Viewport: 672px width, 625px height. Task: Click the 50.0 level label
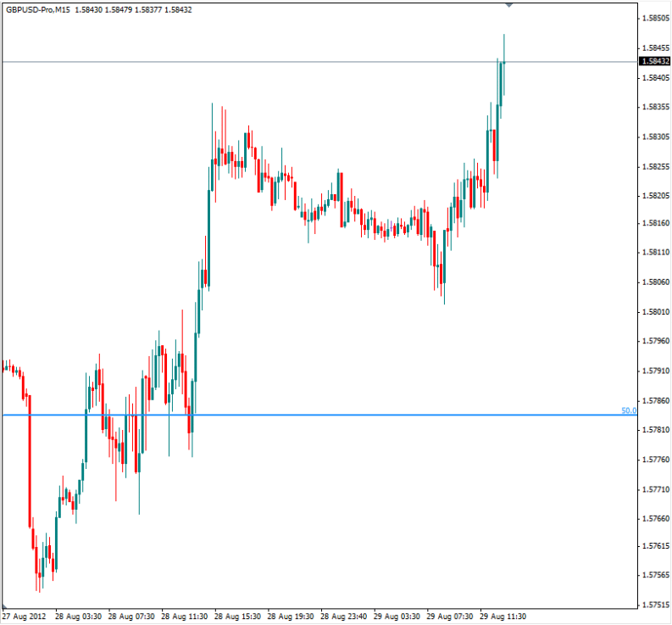[x=628, y=410]
